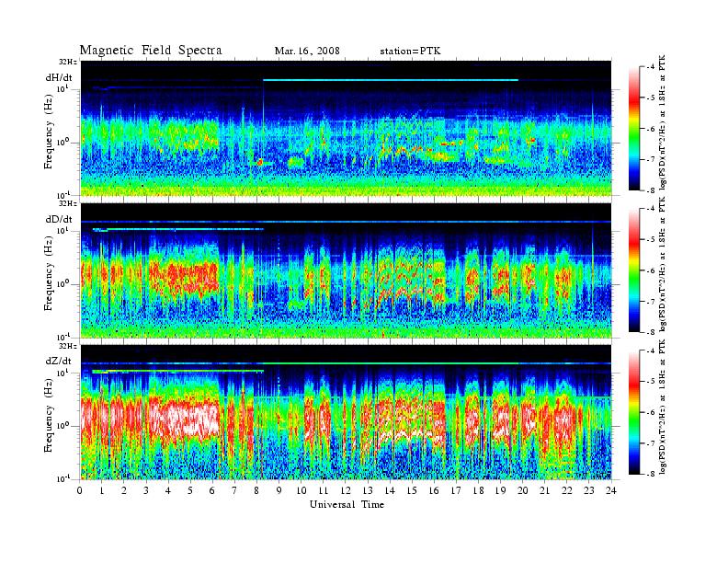Image resolution: width=728 pixels, height=563 pixels.
Task: Click the "32Hz" label above the dH/dt panel
Action: tap(67, 62)
